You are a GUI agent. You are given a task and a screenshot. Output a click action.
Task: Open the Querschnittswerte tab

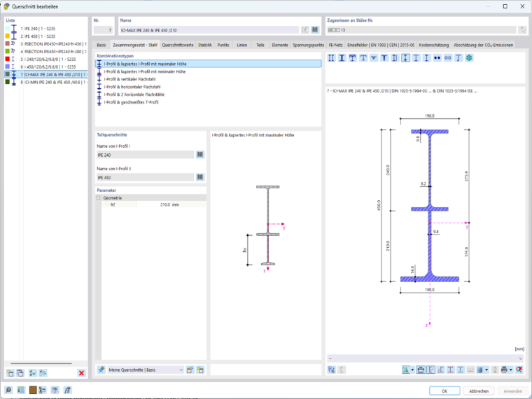pos(177,45)
